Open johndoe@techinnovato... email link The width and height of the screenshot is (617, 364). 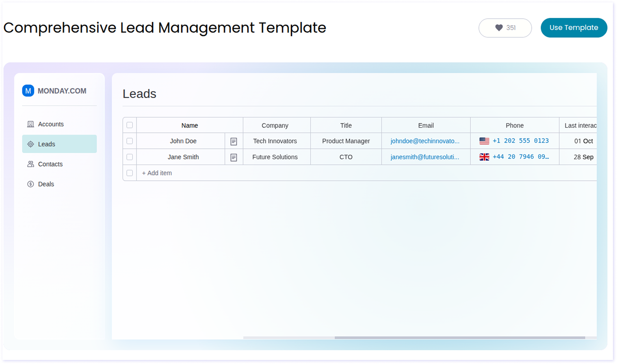425,141
